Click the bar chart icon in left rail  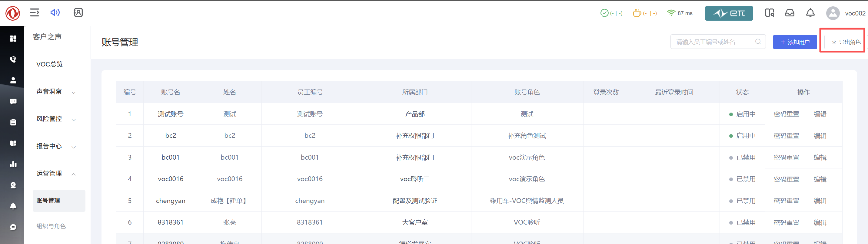(x=13, y=164)
